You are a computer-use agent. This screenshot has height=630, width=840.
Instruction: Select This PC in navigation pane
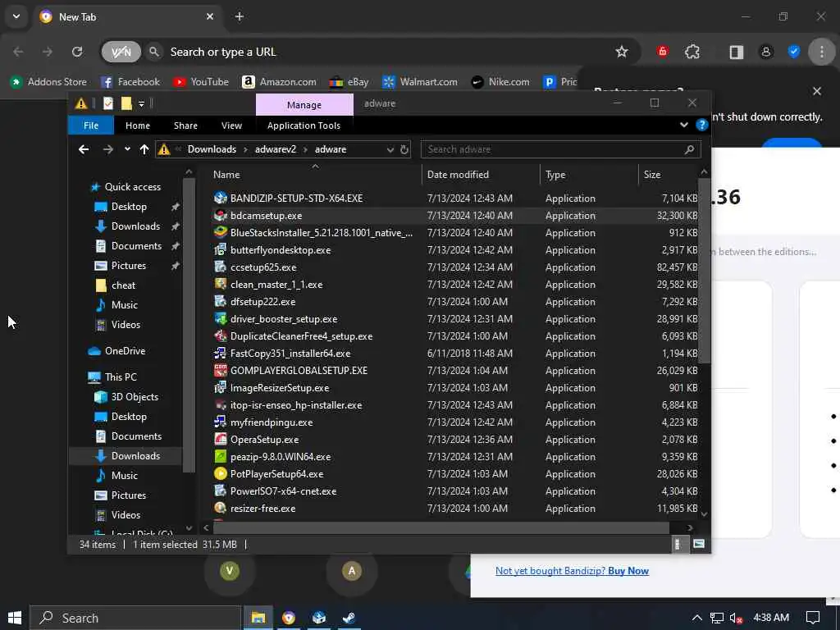pyautogui.click(x=121, y=377)
